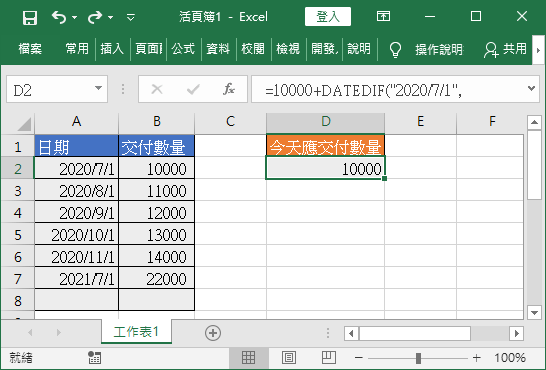Click vertical scrollbar down arrow

tap(534, 312)
